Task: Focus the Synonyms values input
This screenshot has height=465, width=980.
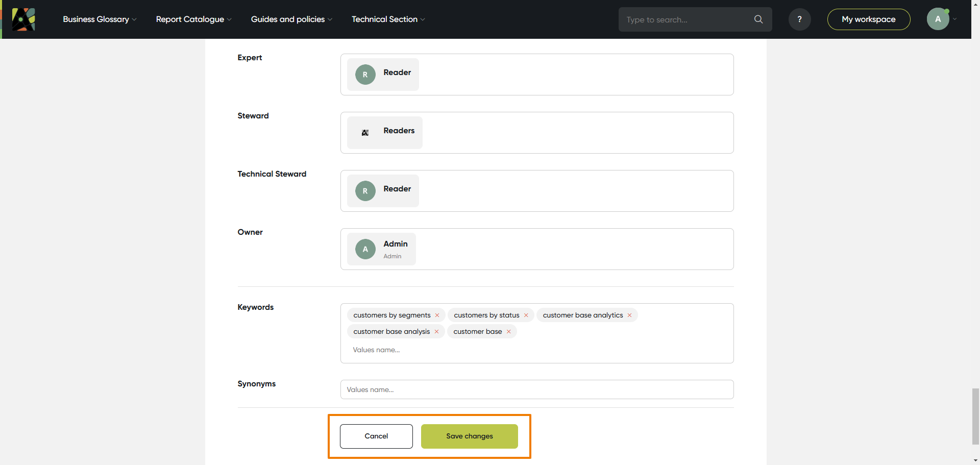Action: coord(536,389)
